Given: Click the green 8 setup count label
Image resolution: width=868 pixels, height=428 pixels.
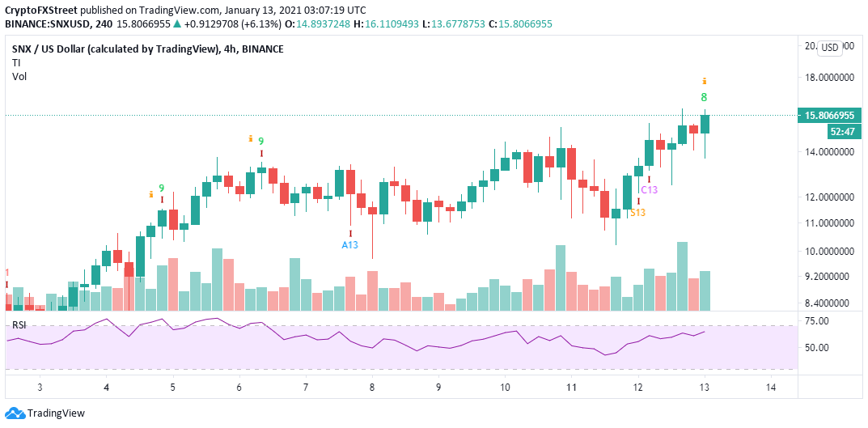Looking at the screenshot, I should tap(704, 98).
